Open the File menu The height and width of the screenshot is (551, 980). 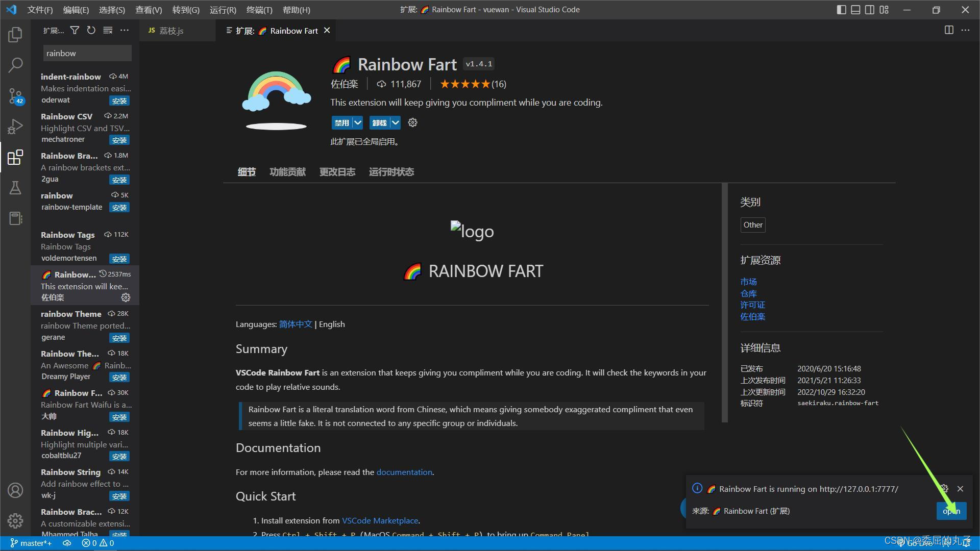[x=40, y=10]
